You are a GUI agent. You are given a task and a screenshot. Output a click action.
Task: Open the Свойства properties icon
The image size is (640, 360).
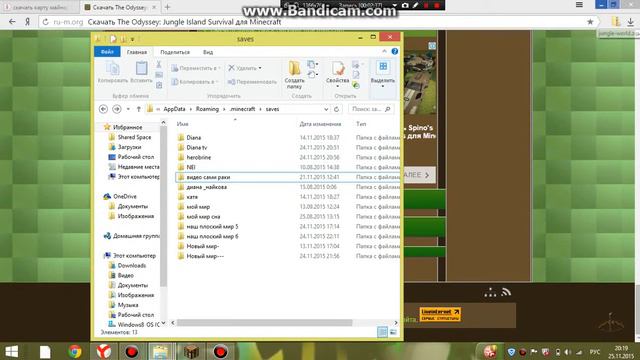pyautogui.click(x=338, y=73)
